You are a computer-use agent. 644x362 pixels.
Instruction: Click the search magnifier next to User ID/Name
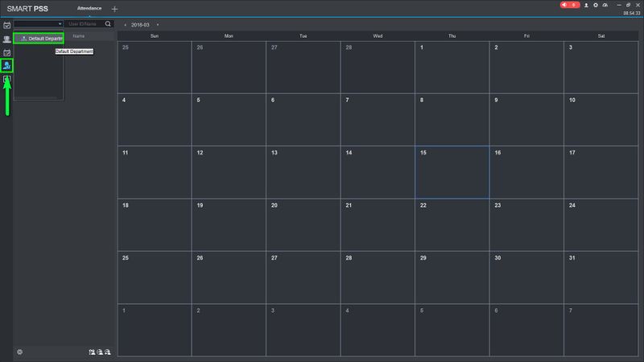pos(108,24)
